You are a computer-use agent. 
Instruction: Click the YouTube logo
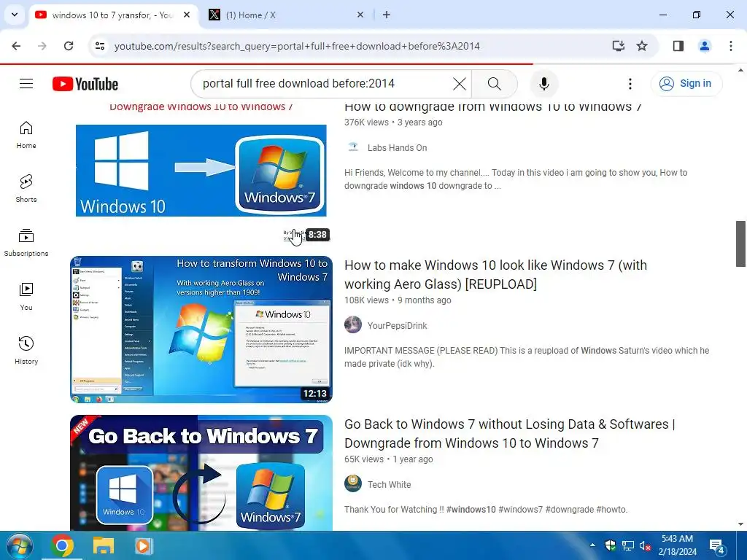85,84
